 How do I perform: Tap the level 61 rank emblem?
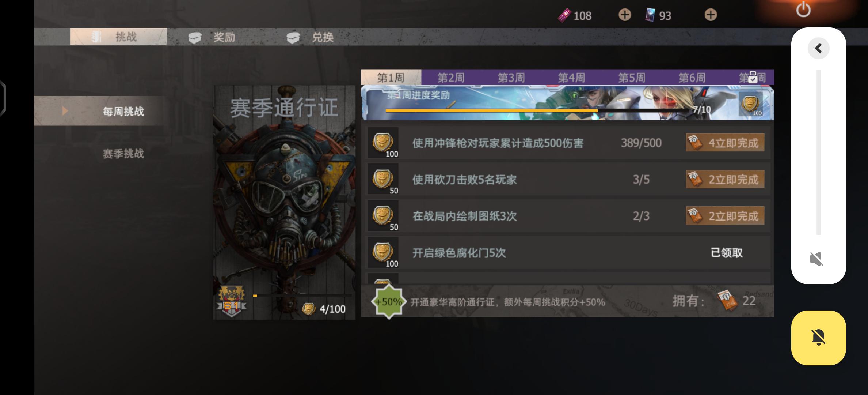[x=231, y=302]
